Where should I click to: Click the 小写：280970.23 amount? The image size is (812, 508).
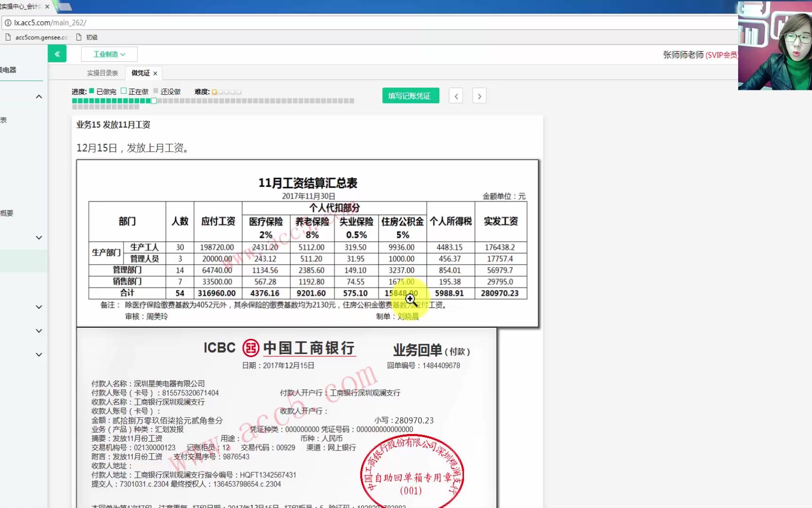(x=404, y=420)
